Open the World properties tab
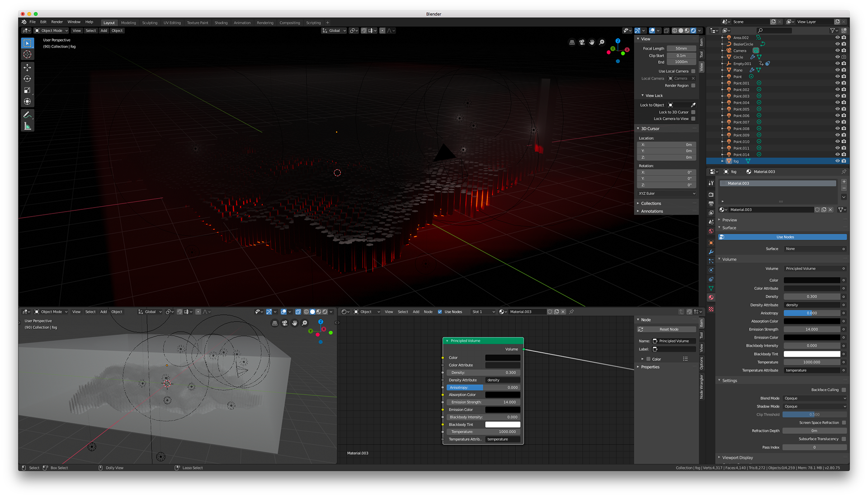868x497 pixels. point(711,231)
